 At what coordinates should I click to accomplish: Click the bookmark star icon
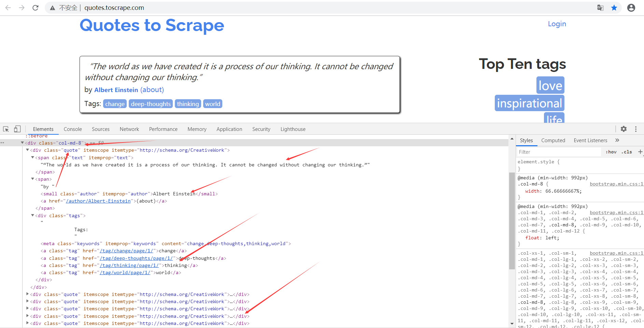614,8
